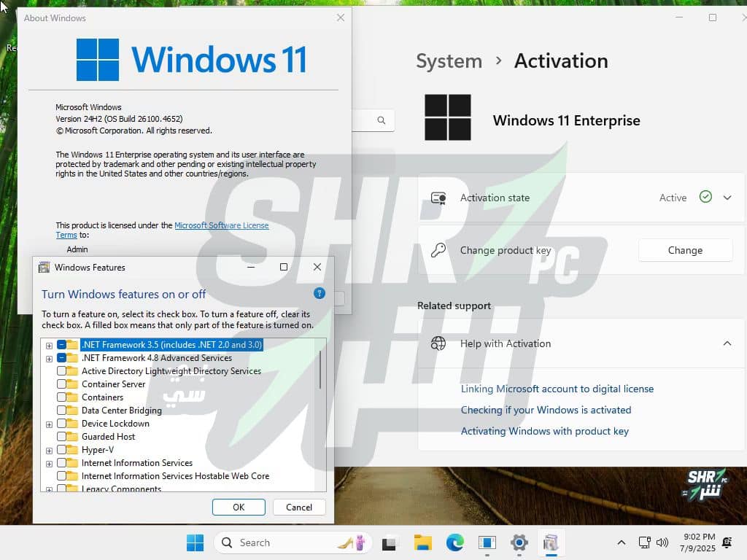Expand Internet Information Services node

[x=49, y=463]
